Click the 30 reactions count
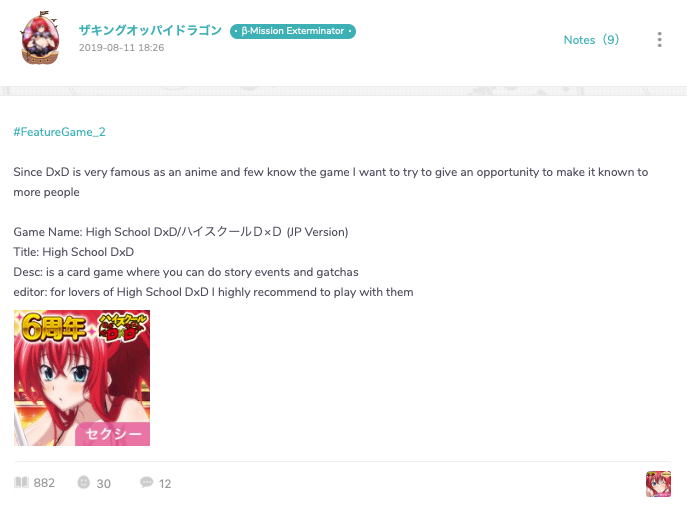The height and width of the screenshot is (505, 687). click(103, 484)
